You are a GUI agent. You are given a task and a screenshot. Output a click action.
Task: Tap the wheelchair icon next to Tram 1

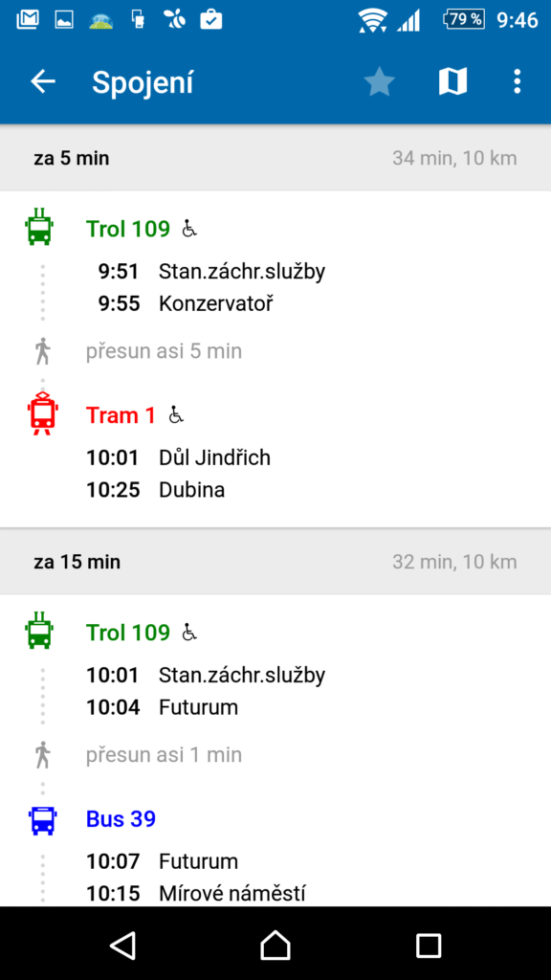(x=176, y=415)
